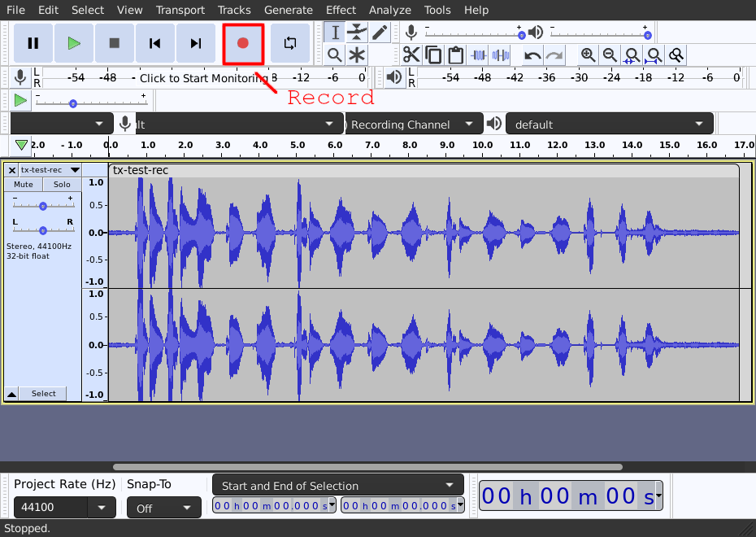Skip to end of the project
The height and width of the screenshot is (537, 756).
point(196,43)
